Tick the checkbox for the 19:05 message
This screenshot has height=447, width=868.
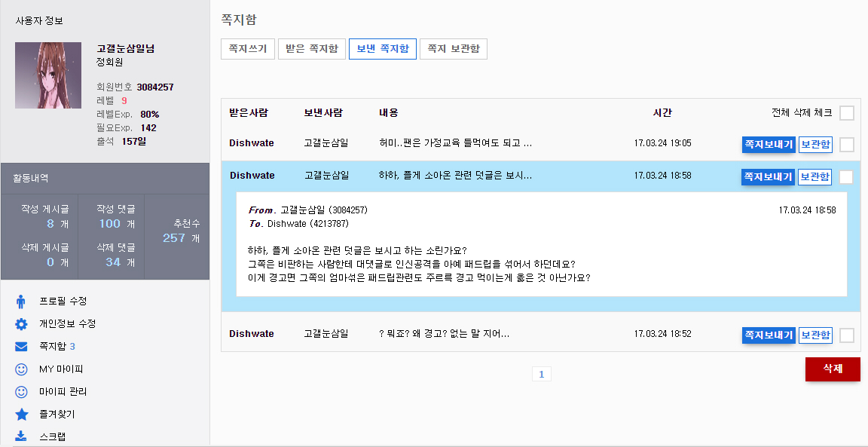[x=846, y=145]
